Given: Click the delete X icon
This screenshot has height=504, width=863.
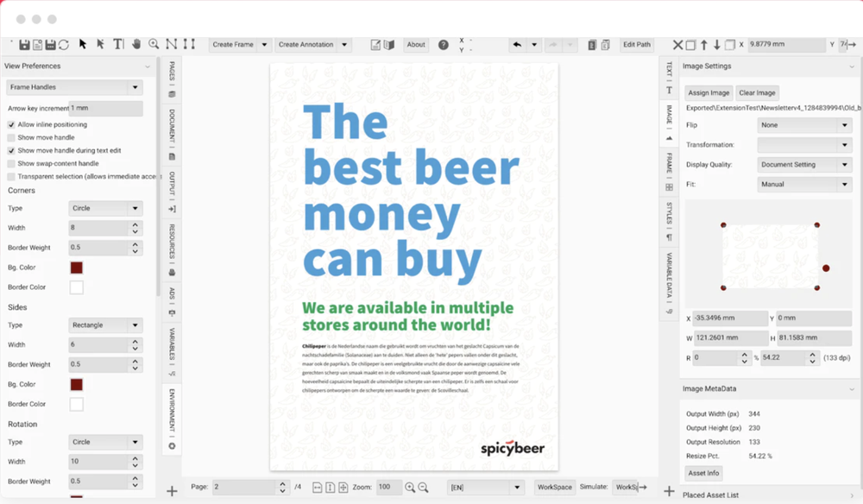Looking at the screenshot, I should click(x=677, y=45).
